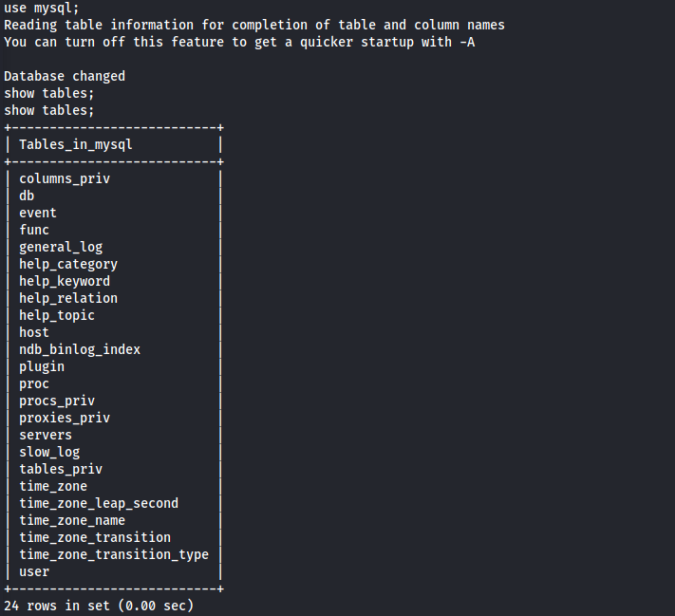Click the "use mysql;" command line
This screenshot has height=616, width=675.
(42, 8)
